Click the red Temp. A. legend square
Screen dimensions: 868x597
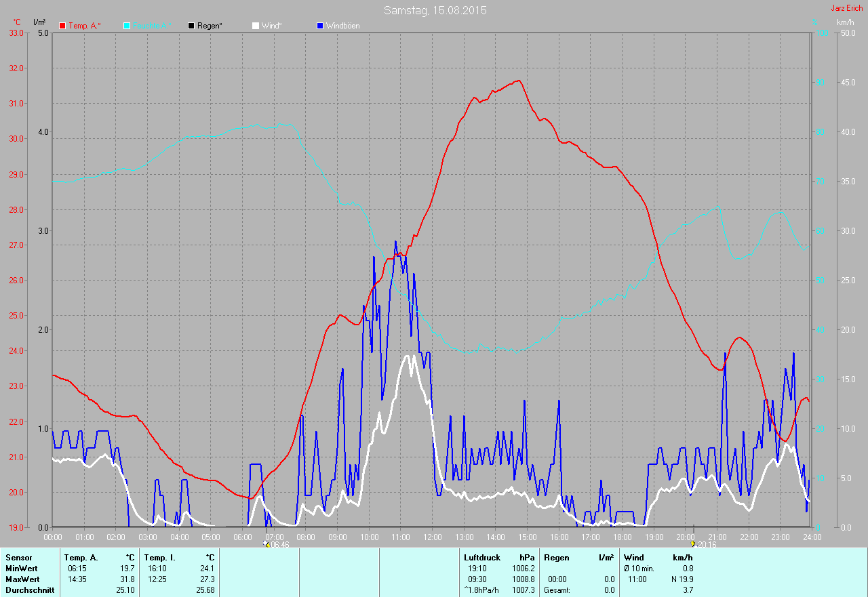tap(63, 26)
